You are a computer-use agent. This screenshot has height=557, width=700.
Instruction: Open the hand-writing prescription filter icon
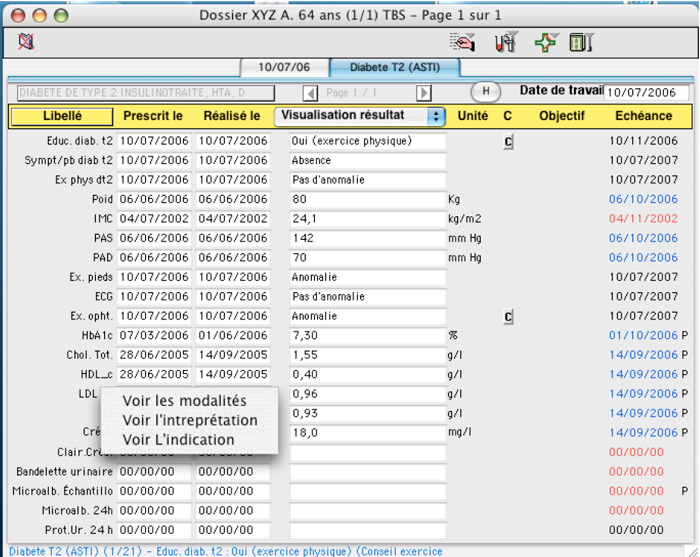(x=462, y=42)
